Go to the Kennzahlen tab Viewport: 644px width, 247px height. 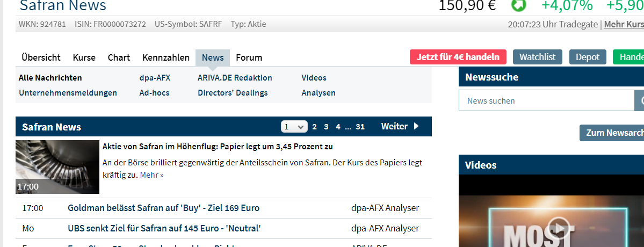pyautogui.click(x=165, y=57)
